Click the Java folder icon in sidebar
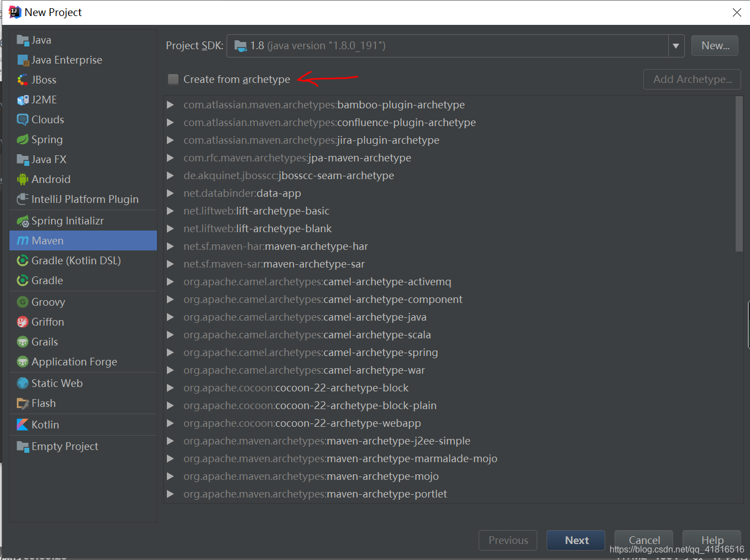Screen dimensions: 750x560 pyautogui.click(x=23, y=40)
